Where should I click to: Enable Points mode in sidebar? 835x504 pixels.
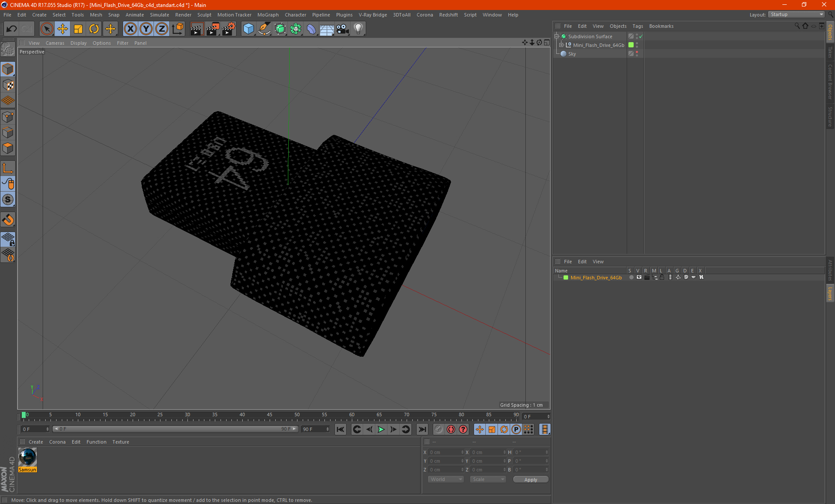coord(8,117)
